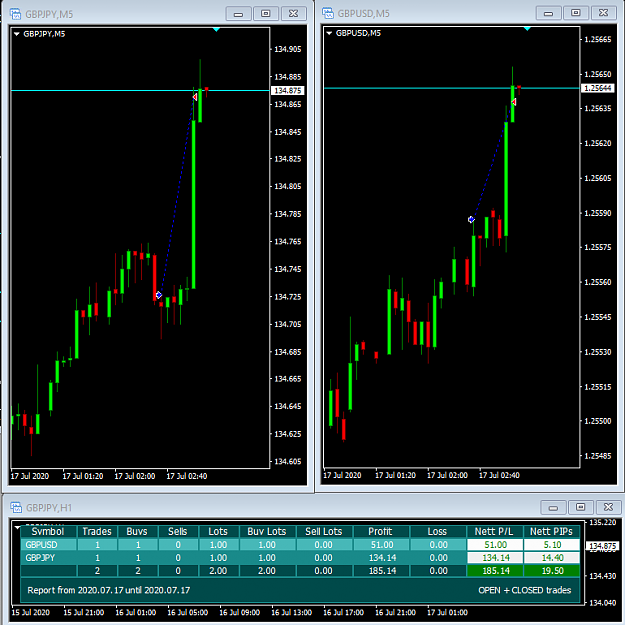625x625 pixels.
Task: Minimize the GBPJPY,H1 chart window
Action: 553,507
